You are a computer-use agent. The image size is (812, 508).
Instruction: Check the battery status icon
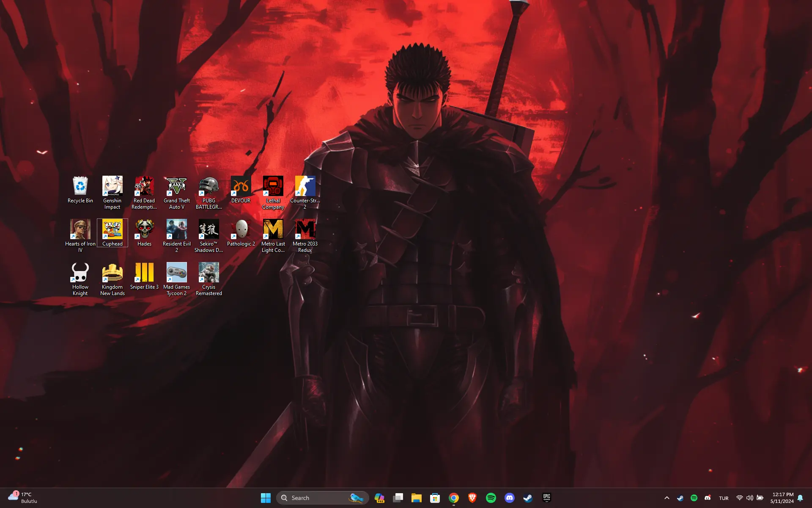click(x=760, y=498)
